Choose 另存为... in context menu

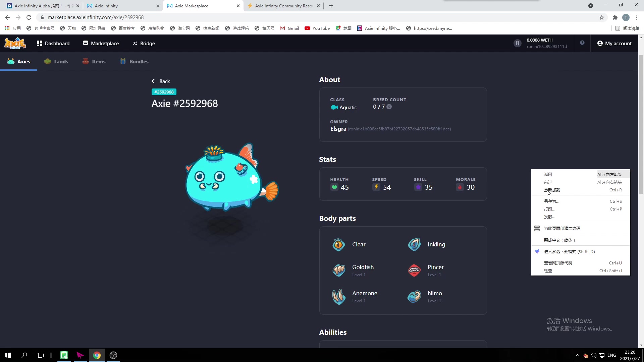pyautogui.click(x=580, y=201)
